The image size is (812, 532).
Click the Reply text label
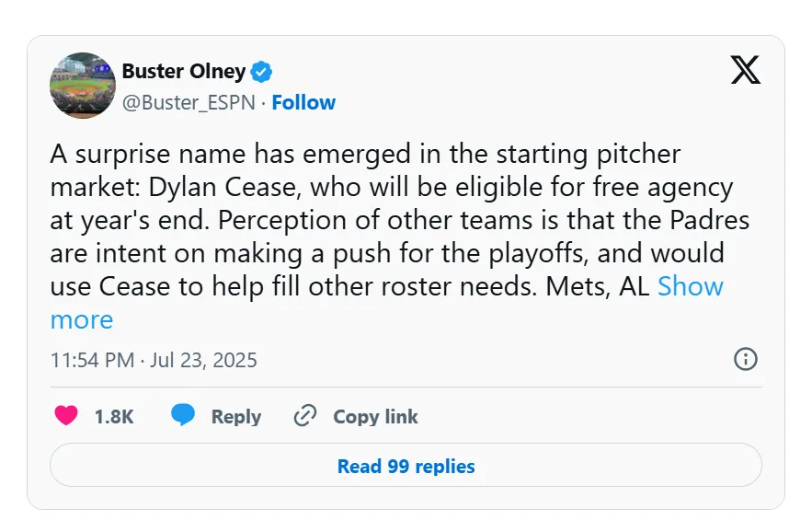[x=236, y=416]
